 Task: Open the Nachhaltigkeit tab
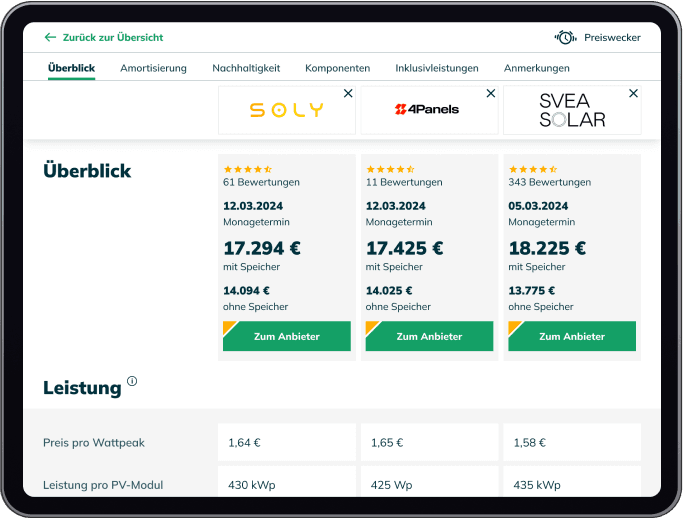click(246, 68)
